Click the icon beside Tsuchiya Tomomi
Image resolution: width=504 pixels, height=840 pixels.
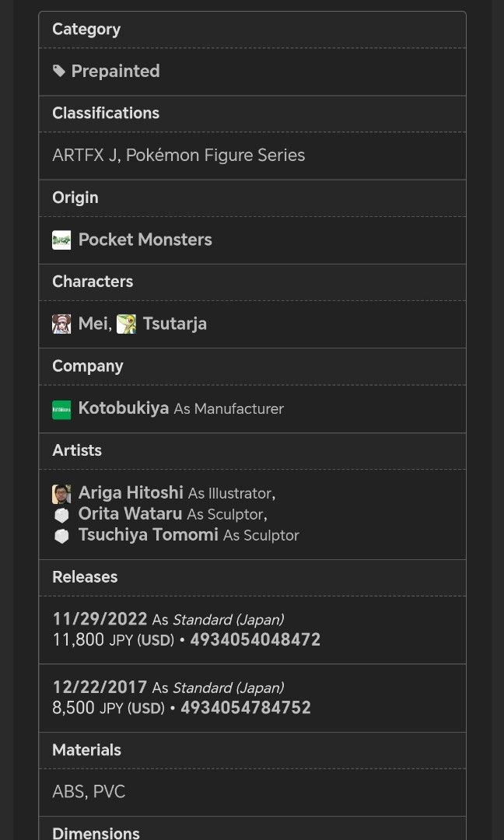61,536
